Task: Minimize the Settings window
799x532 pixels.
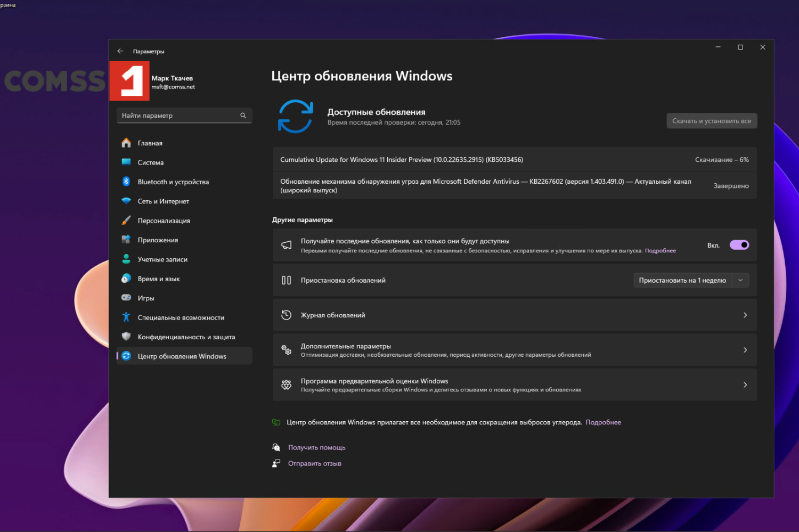Action: (x=718, y=47)
